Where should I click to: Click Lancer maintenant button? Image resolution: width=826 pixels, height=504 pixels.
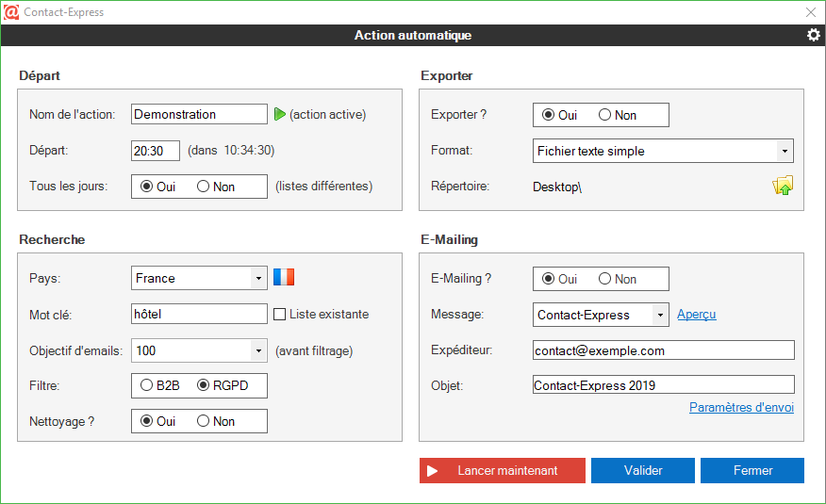coord(502,470)
